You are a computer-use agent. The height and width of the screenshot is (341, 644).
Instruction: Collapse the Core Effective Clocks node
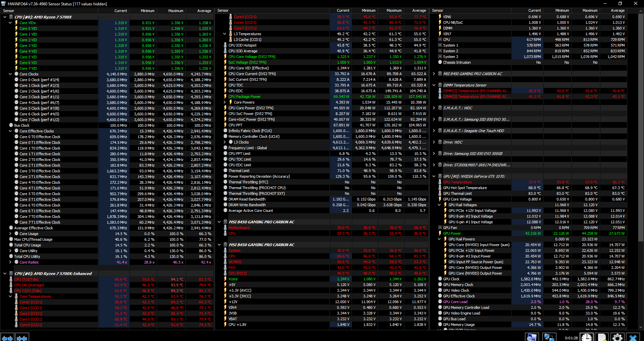[x=10, y=131]
